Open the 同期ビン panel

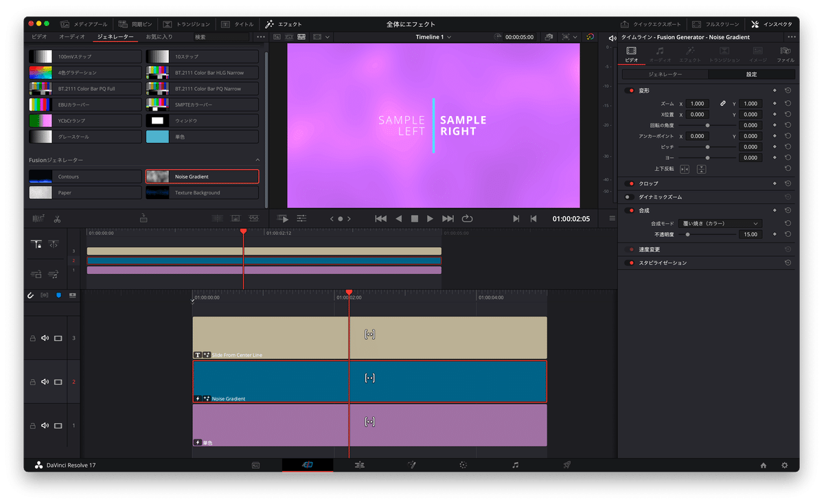[134, 24]
